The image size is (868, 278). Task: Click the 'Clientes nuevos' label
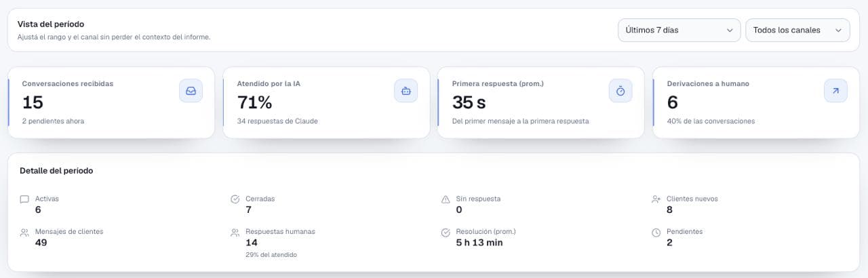coord(692,199)
